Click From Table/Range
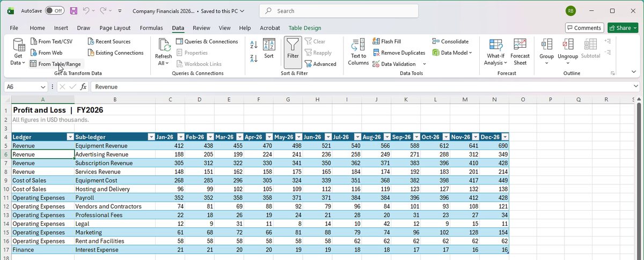 coord(55,64)
